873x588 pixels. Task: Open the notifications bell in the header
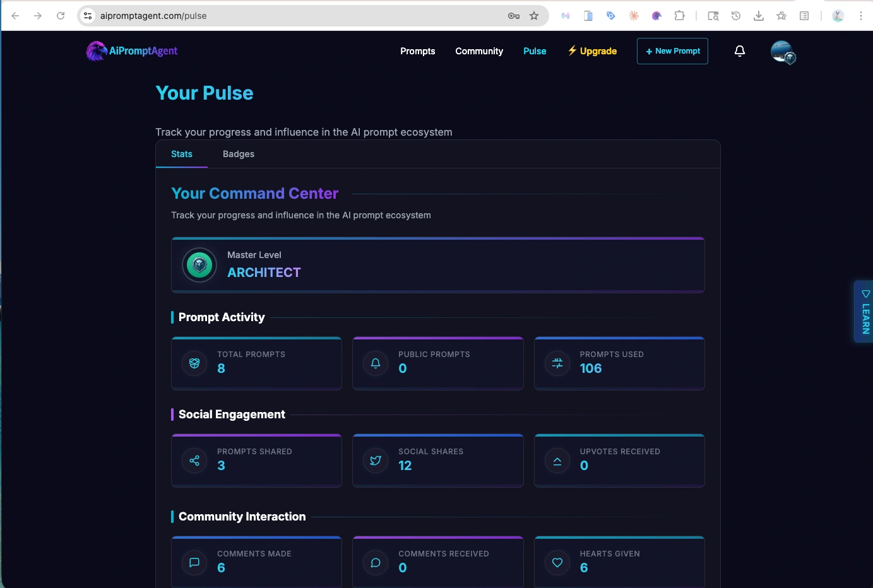click(740, 51)
